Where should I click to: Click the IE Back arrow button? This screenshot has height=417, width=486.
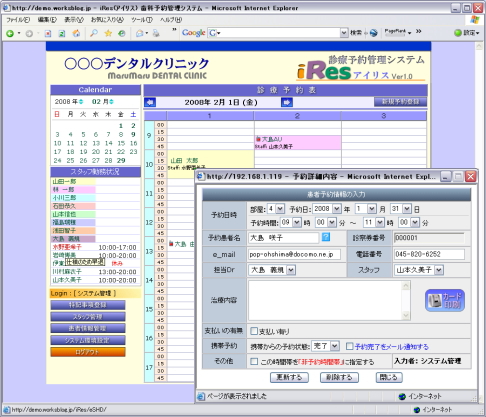(10, 33)
